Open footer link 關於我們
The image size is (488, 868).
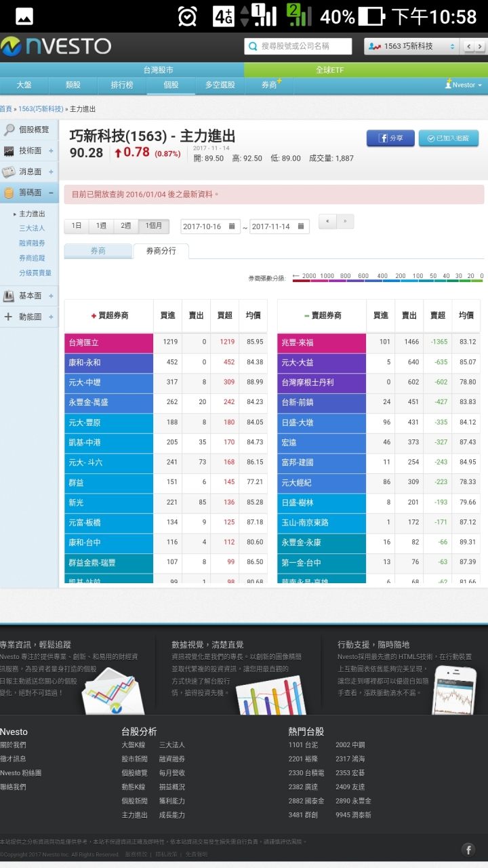tap(14, 745)
